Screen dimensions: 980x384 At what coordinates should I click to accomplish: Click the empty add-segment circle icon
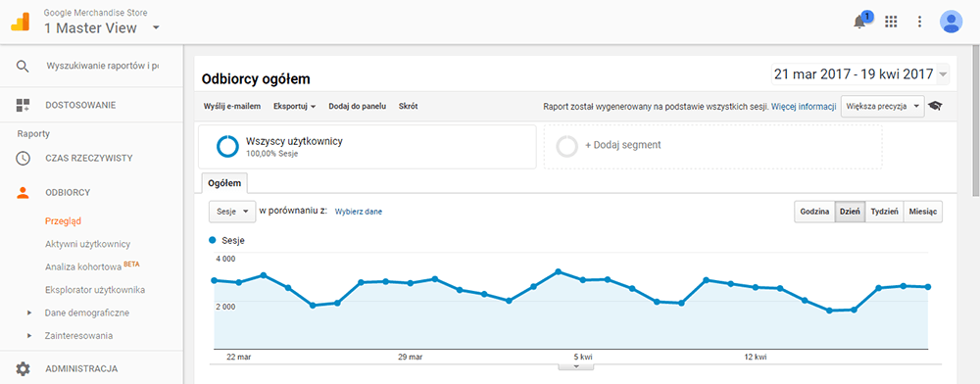(x=566, y=146)
